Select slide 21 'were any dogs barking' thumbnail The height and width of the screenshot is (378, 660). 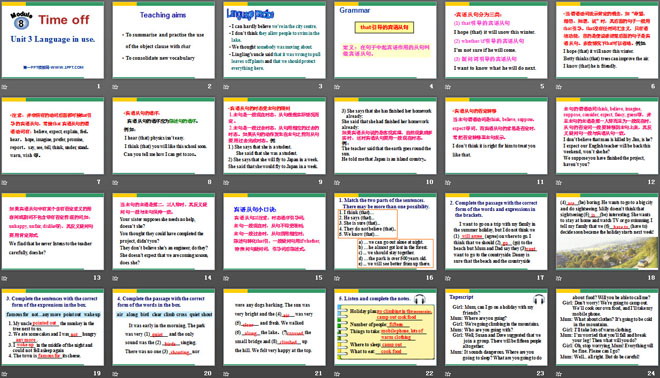[274, 327]
